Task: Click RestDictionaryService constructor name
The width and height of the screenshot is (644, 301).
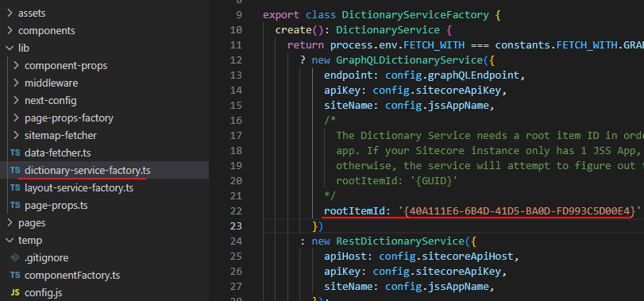Action: click(x=400, y=241)
